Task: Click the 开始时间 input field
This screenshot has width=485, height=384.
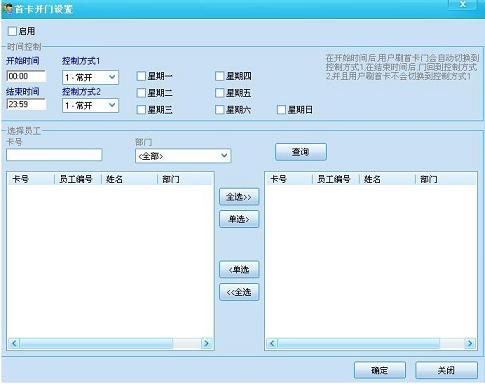Action: [26, 76]
